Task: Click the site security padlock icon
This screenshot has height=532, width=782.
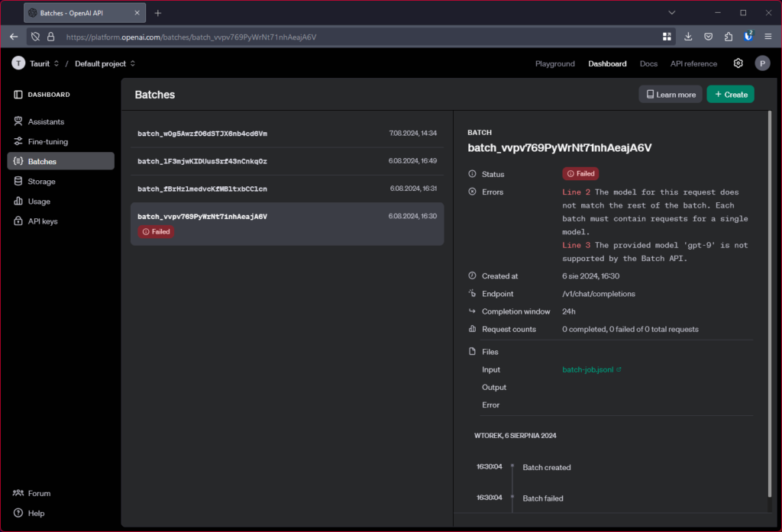Action: [x=51, y=37]
